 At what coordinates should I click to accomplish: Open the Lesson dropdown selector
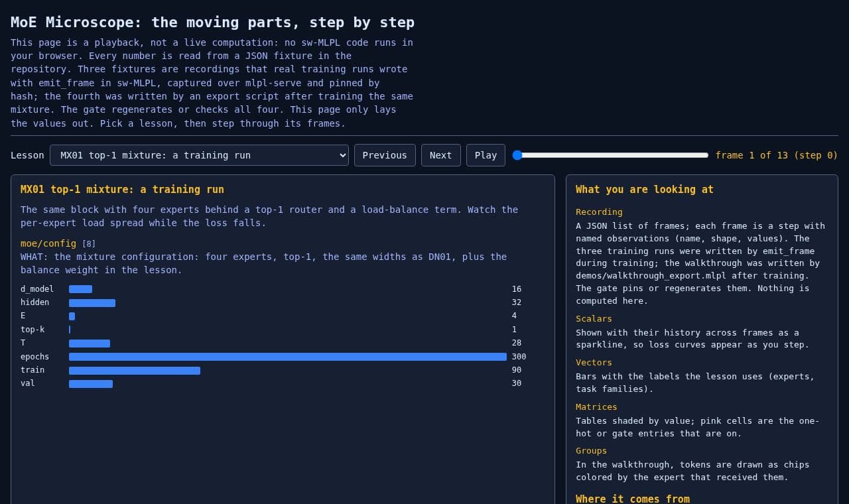pos(199,155)
